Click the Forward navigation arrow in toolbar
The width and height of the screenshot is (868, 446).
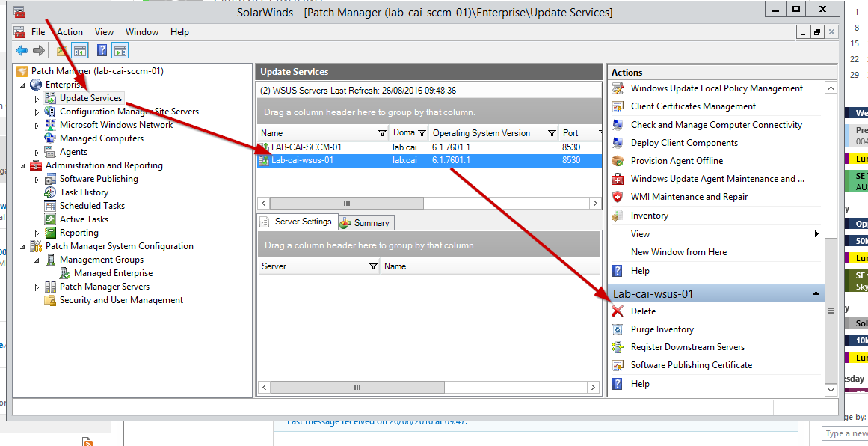pyautogui.click(x=38, y=51)
